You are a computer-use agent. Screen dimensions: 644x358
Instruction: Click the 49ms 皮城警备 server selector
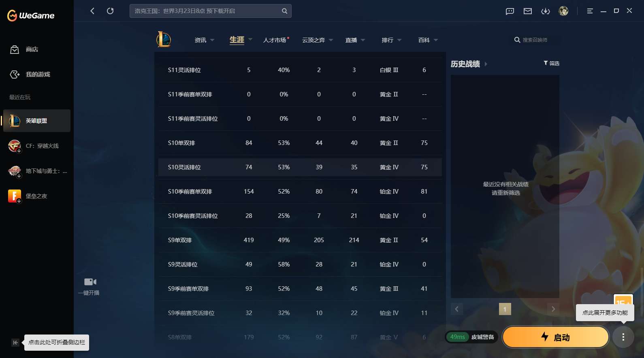[472, 337]
